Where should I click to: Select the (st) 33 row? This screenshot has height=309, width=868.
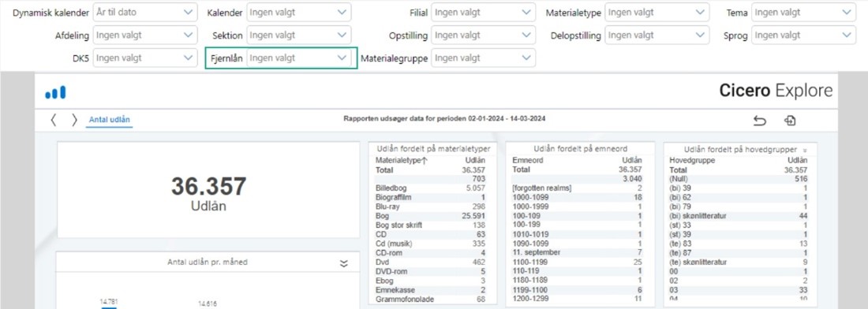(739, 225)
